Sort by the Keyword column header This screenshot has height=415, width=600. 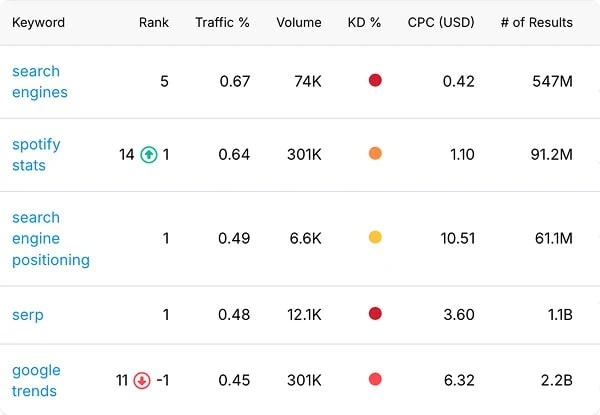pyautogui.click(x=38, y=23)
